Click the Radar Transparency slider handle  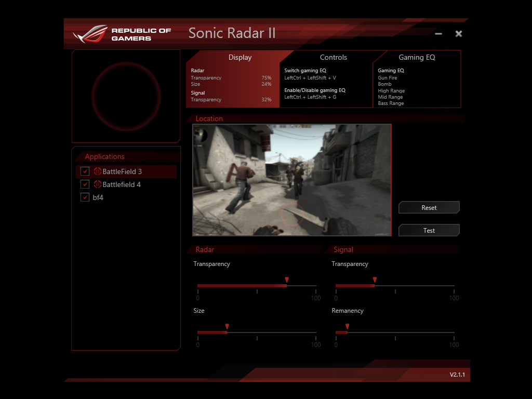(287, 281)
